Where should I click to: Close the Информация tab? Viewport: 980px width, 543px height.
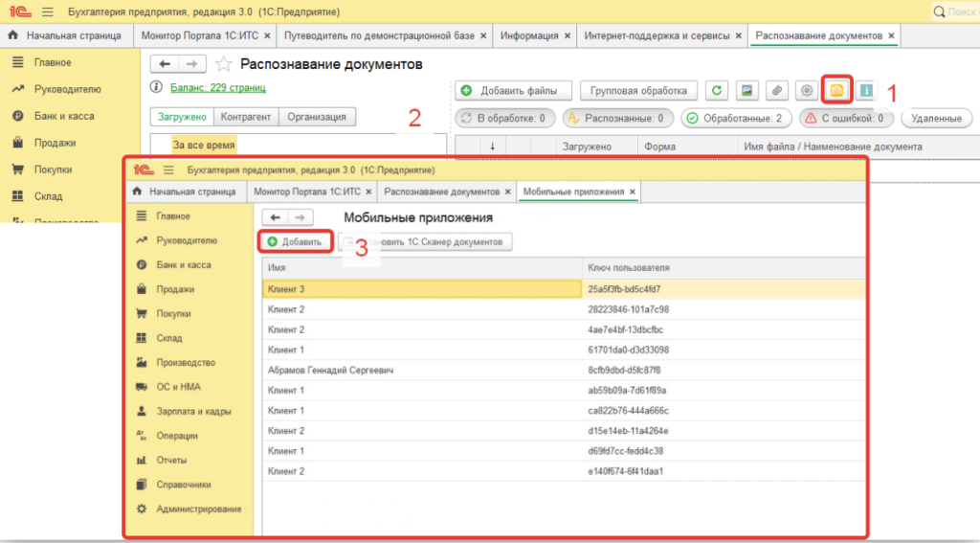coord(568,36)
